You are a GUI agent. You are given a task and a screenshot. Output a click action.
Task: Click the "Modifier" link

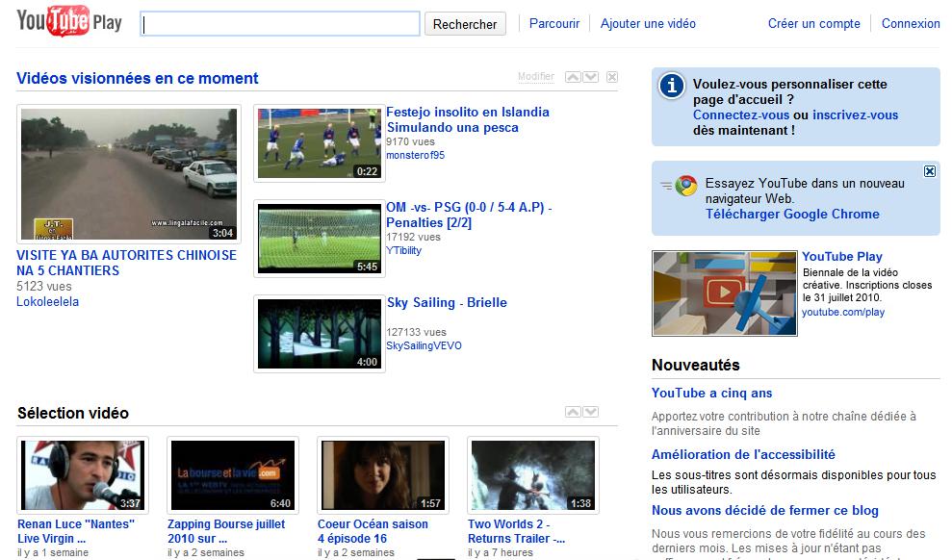[535, 76]
